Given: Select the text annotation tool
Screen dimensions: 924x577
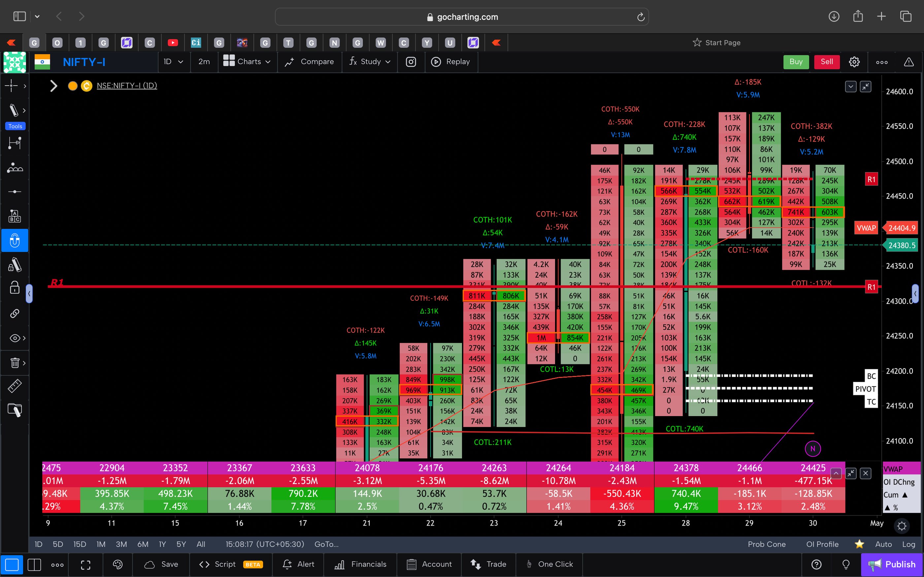Looking at the screenshot, I should [x=14, y=216].
